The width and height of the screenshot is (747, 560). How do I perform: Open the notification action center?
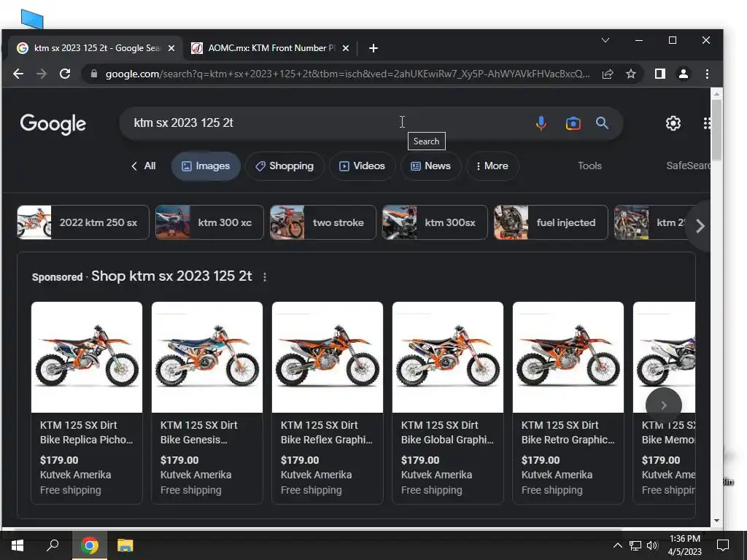point(723,545)
